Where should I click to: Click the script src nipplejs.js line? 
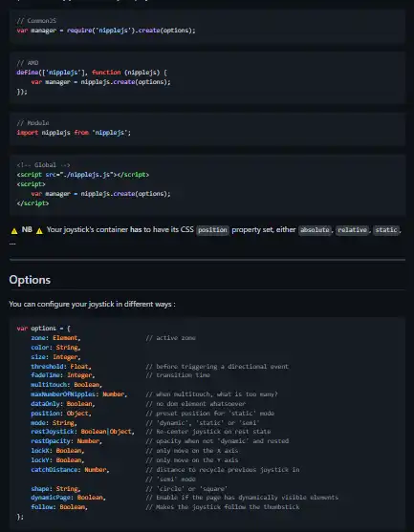(83, 175)
